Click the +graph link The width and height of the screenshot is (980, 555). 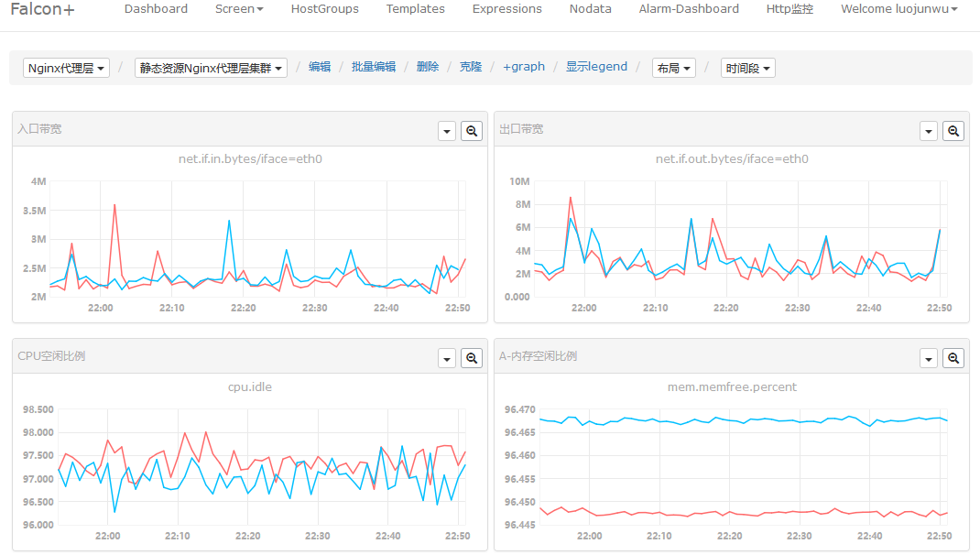(524, 67)
